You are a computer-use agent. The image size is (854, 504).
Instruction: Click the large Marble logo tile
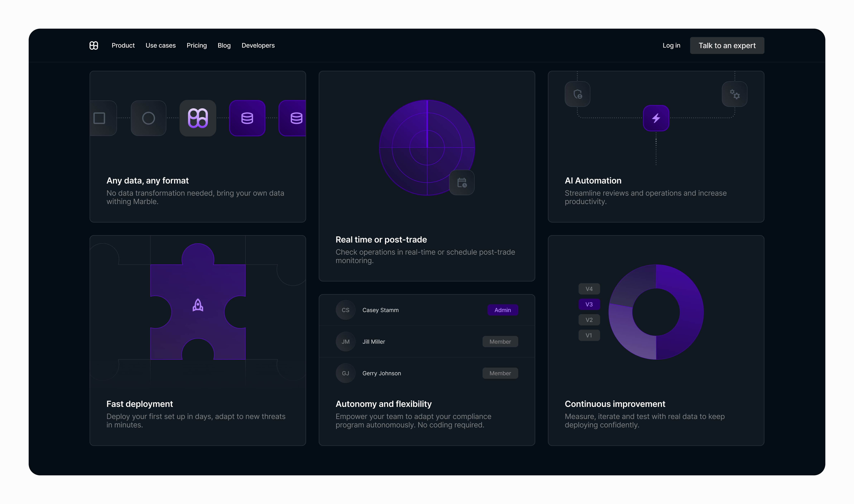click(198, 118)
